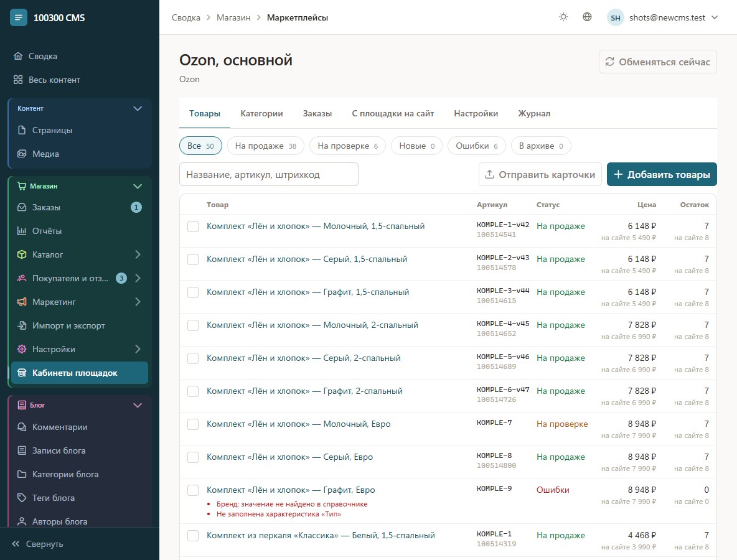Expand the Каталог submenu chevron
The height and width of the screenshot is (560, 737).
click(x=138, y=254)
